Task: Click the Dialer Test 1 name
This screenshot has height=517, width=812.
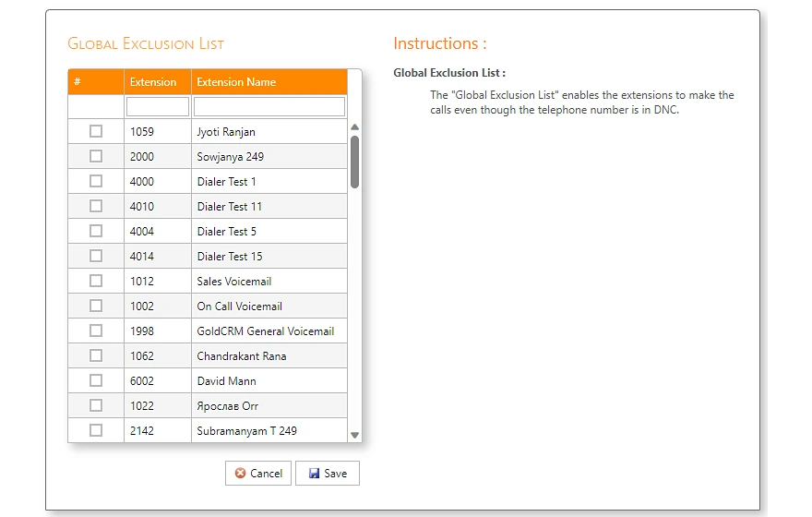Action: pos(226,181)
